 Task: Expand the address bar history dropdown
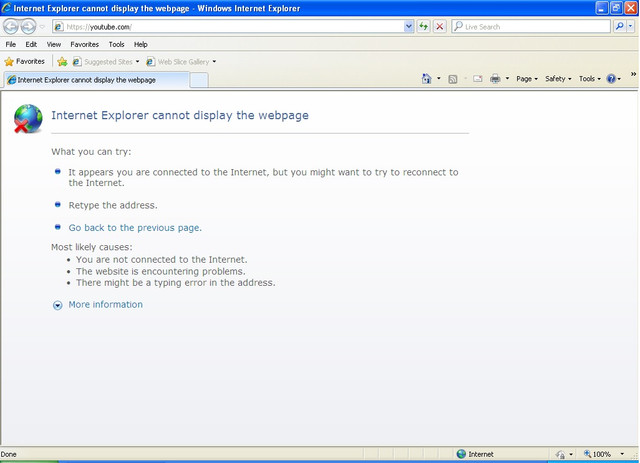coord(409,27)
